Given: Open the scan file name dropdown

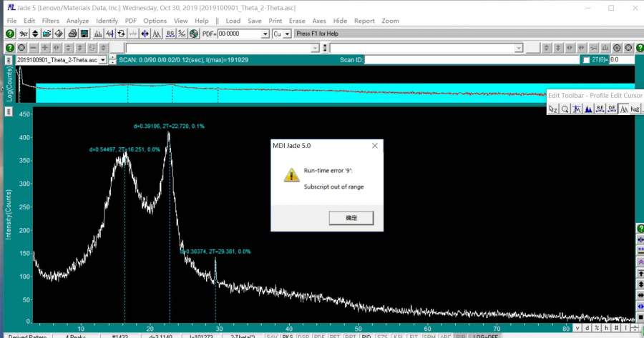Looking at the screenshot, I should pos(102,60).
